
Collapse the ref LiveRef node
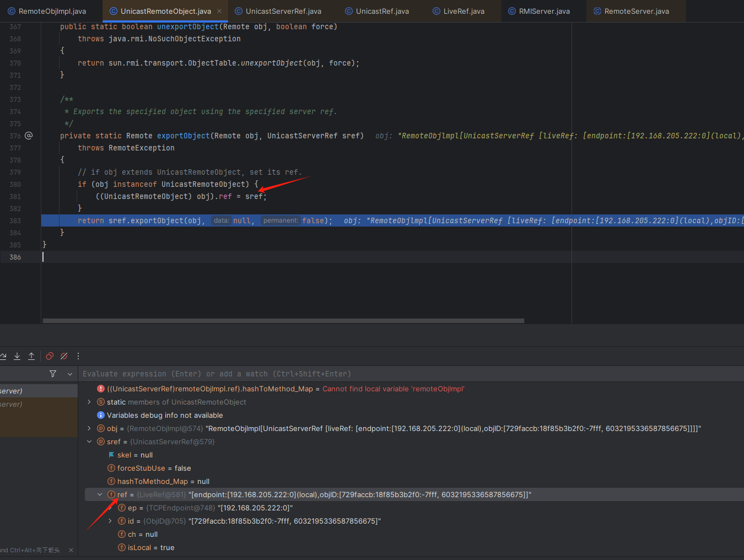(100, 494)
